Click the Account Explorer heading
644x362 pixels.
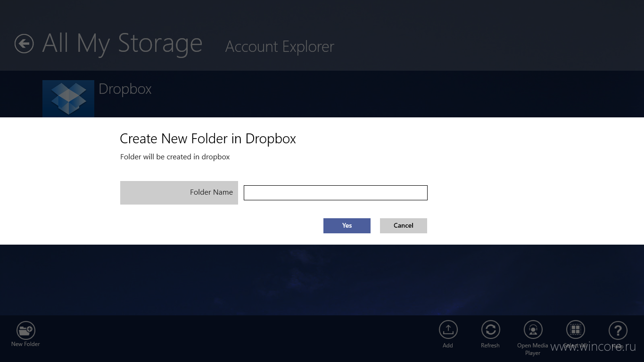[x=280, y=47]
